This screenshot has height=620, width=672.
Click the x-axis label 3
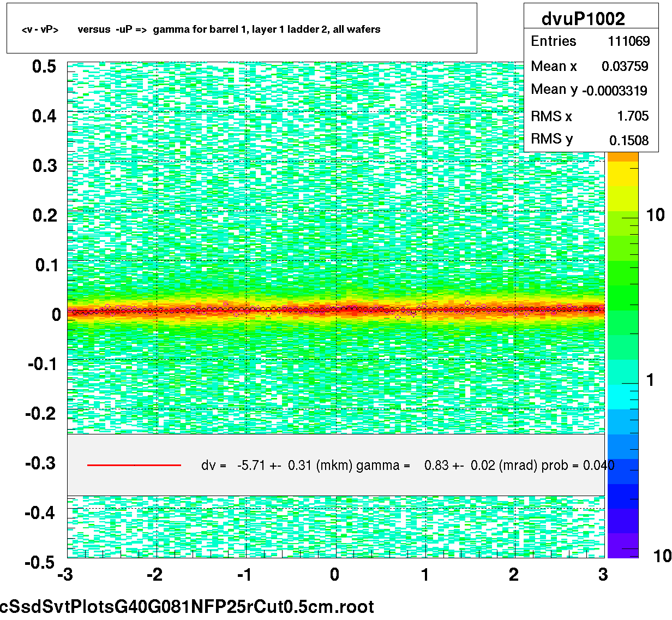pyautogui.click(x=603, y=575)
